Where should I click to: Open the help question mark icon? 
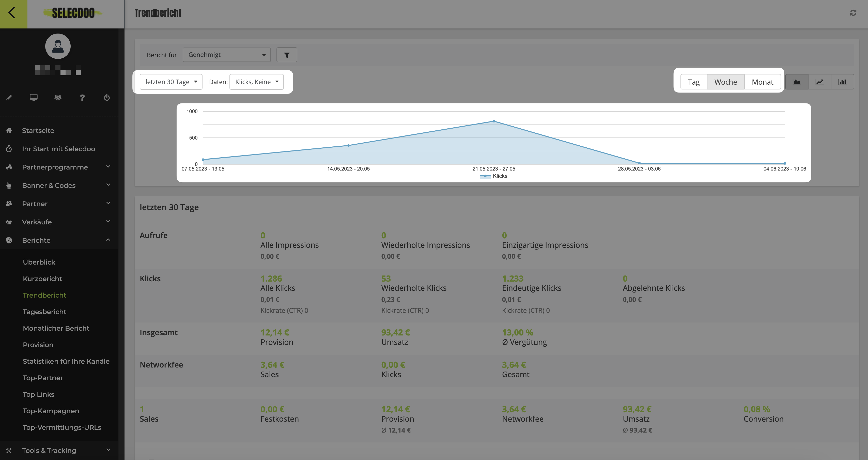tap(82, 97)
